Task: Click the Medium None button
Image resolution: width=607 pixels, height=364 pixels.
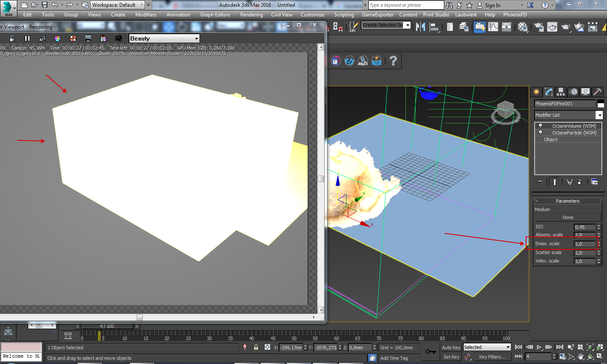Action: pos(568,217)
